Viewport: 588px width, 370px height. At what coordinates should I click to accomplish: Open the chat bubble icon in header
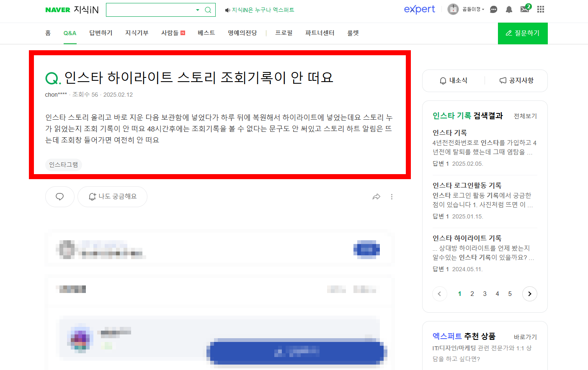tap(493, 9)
